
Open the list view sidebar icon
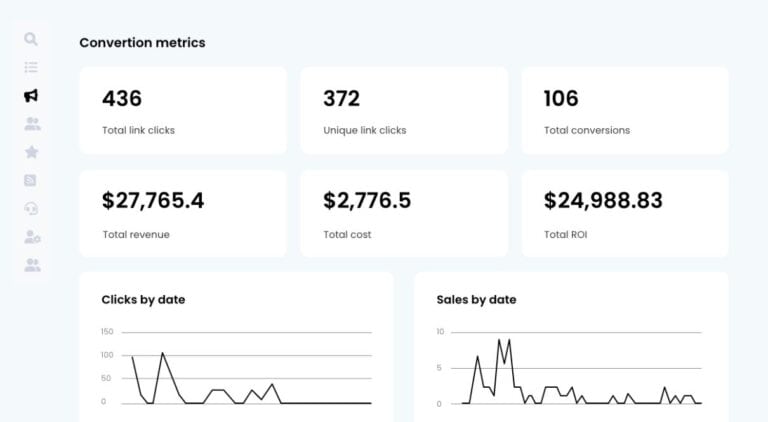pyautogui.click(x=31, y=67)
